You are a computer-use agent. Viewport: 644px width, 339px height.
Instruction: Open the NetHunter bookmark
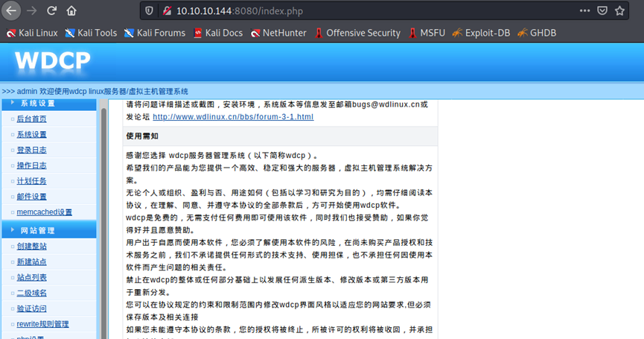(278, 33)
